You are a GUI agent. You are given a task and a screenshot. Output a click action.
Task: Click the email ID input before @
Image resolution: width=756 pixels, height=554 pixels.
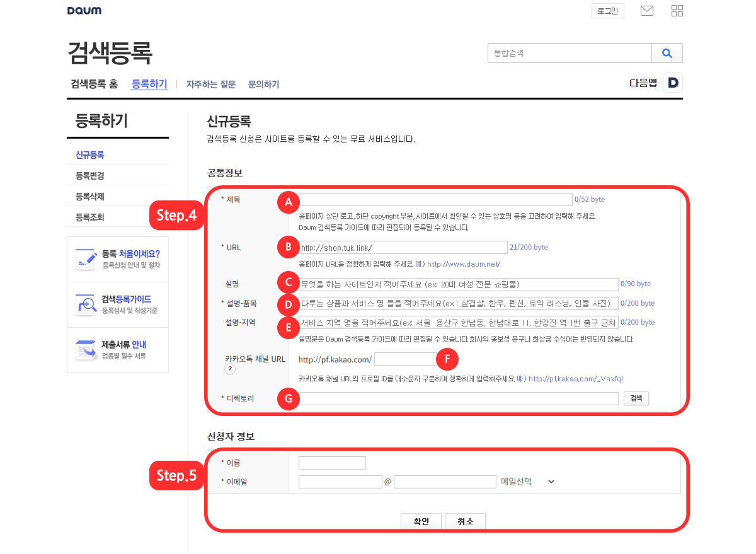point(341,482)
